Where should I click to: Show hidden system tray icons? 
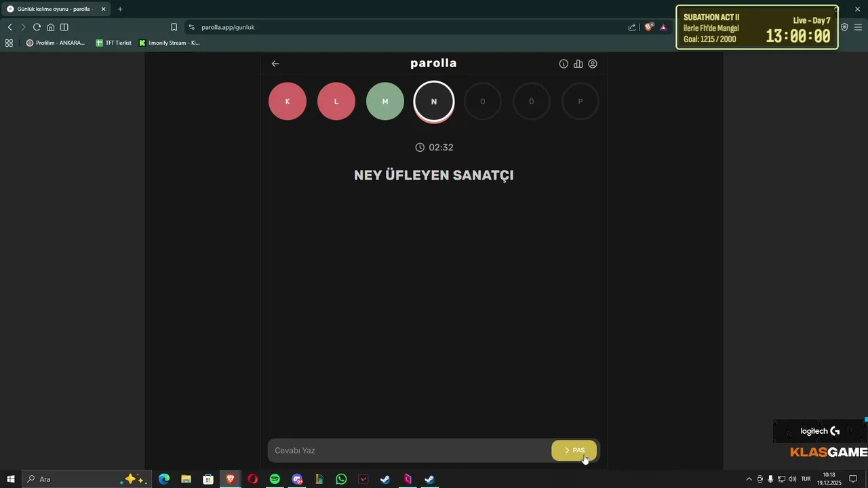[x=749, y=479]
